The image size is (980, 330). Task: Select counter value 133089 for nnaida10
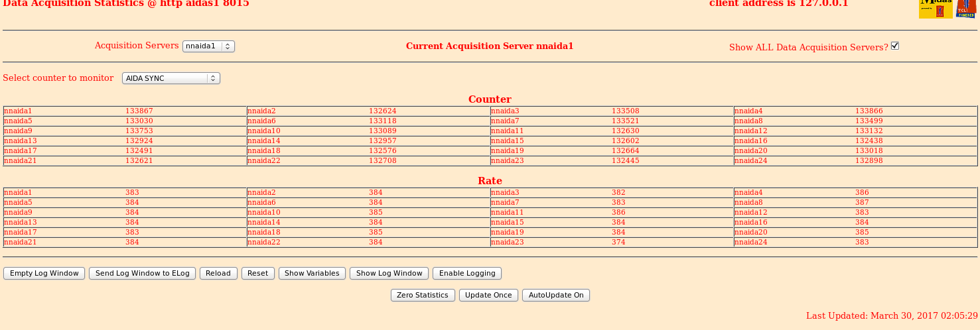tap(383, 131)
